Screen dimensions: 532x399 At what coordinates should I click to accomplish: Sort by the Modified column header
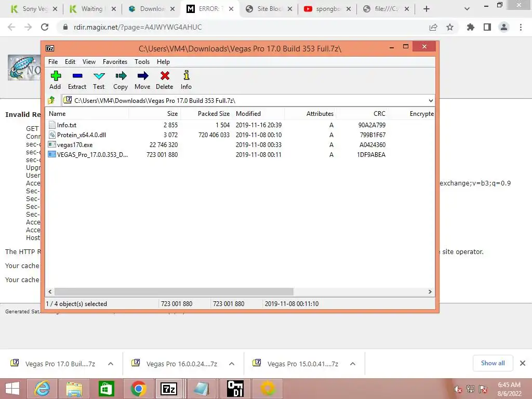click(x=259, y=114)
